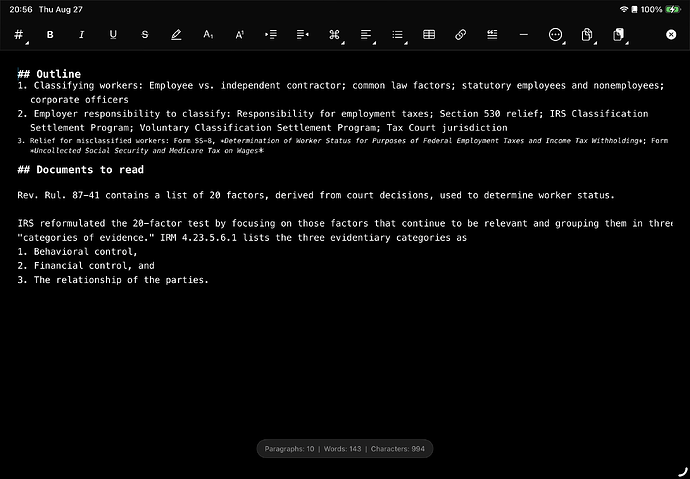
Task: Tap the date Thu Aug 27
Action: click(61, 9)
